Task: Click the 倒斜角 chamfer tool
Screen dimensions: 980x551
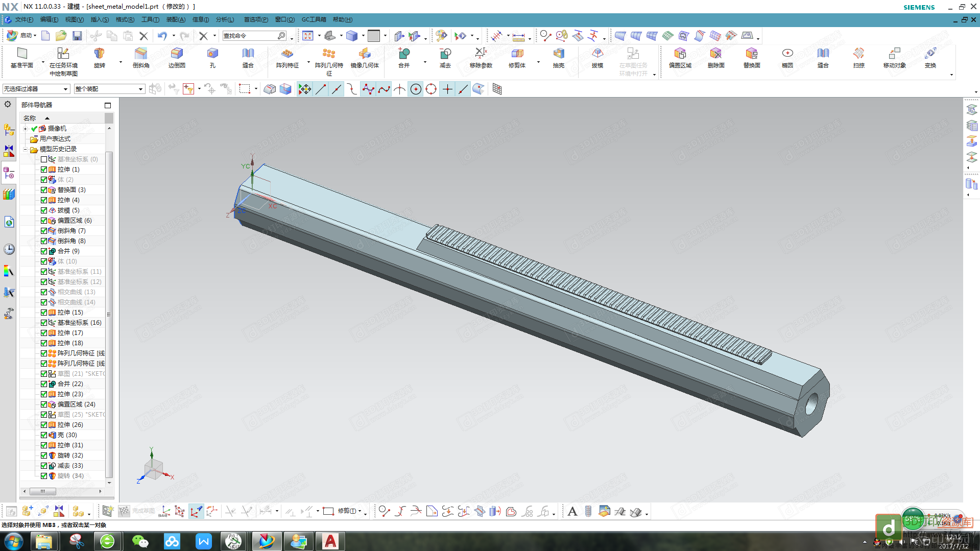Action: pyautogui.click(x=141, y=58)
